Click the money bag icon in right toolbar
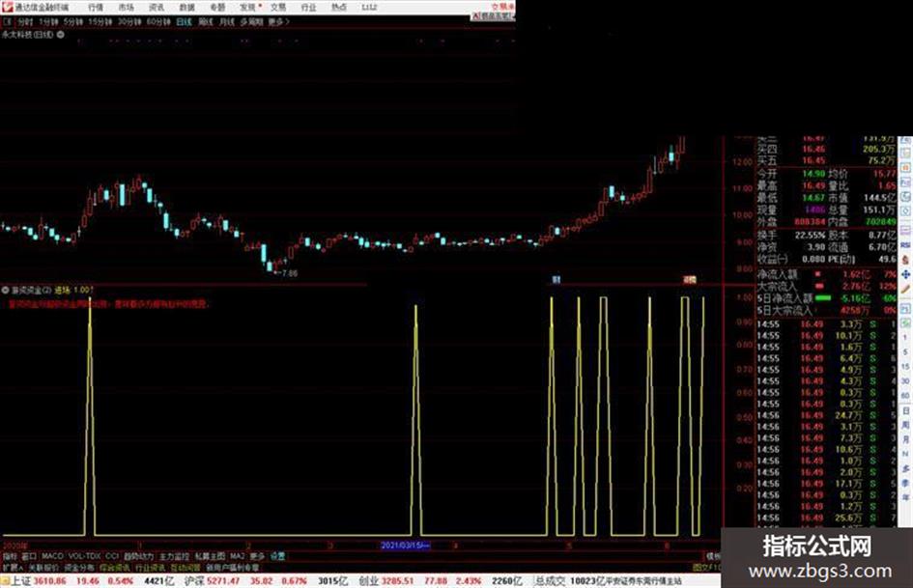The height and width of the screenshot is (588, 913). point(905,259)
